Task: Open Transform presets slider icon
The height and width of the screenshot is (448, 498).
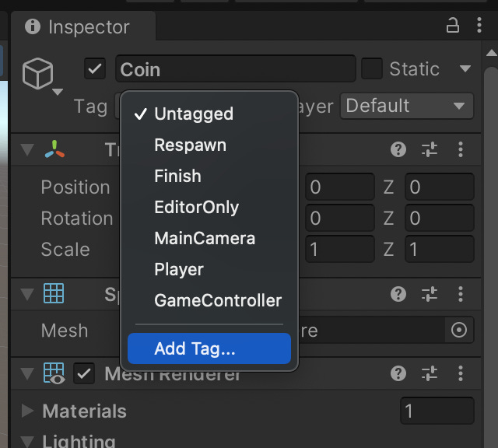Action: point(430,149)
